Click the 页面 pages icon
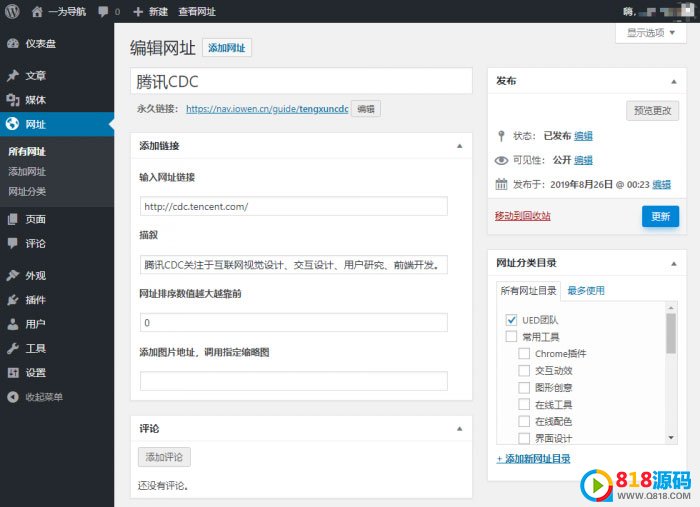The image size is (700, 507). point(13,219)
